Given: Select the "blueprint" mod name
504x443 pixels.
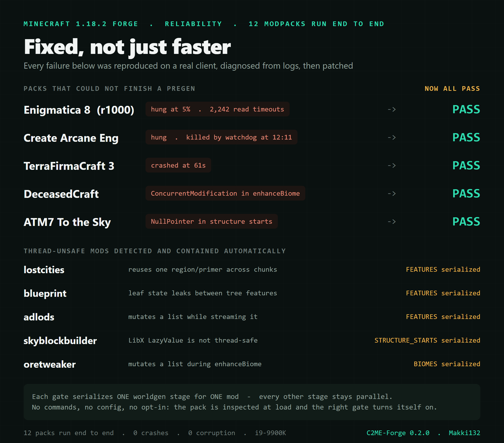Looking at the screenshot, I should pyautogui.click(x=45, y=293).
